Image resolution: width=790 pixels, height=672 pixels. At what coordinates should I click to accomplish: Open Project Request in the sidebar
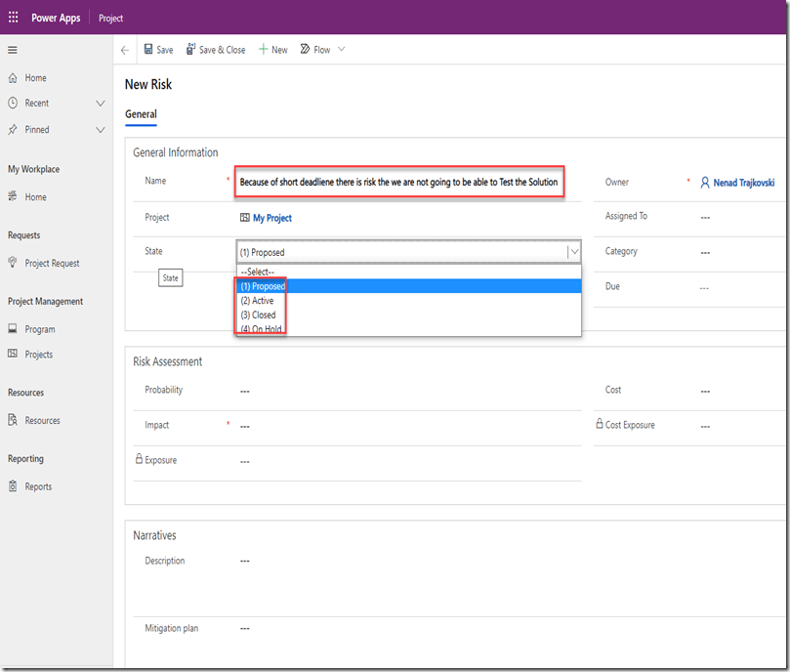tap(52, 263)
